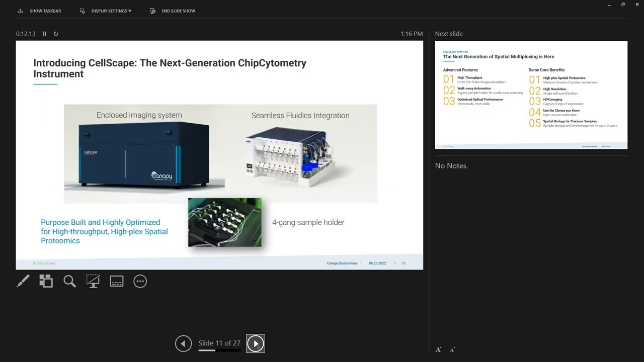The image size is (644, 362).
Task: Restore down the presenter view window
Action: pos(623,5)
